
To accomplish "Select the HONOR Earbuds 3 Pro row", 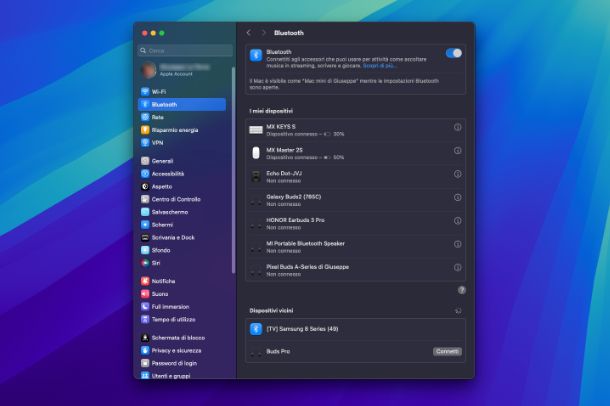I will point(355,224).
